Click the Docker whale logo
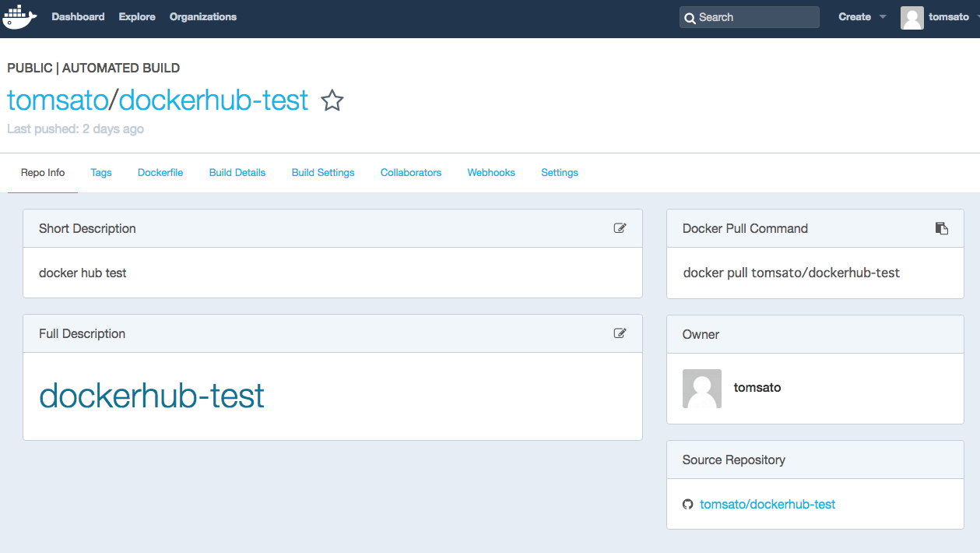This screenshot has width=980, height=553. pyautogui.click(x=19, y=16)
